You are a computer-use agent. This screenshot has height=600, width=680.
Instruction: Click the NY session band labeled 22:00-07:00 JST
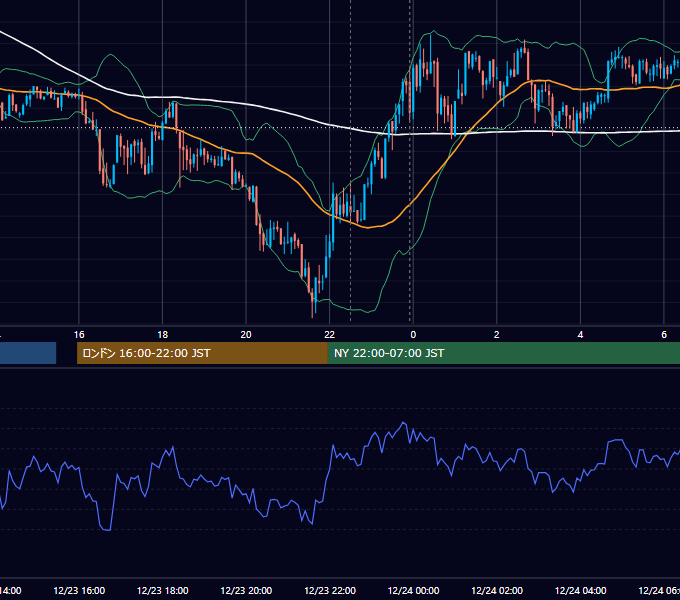pyautogui.click(x=503, y=353)
